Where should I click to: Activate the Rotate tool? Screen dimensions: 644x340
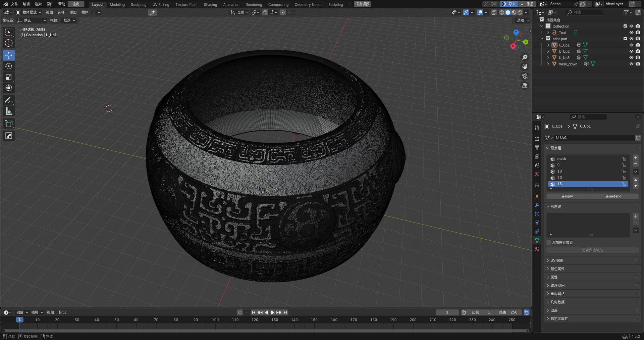coord(9,66)
